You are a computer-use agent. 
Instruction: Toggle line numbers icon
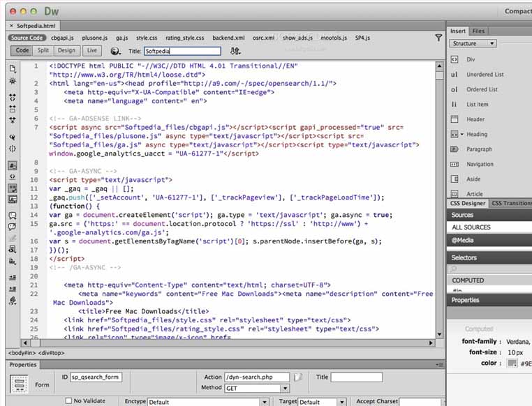click(13, 166)
